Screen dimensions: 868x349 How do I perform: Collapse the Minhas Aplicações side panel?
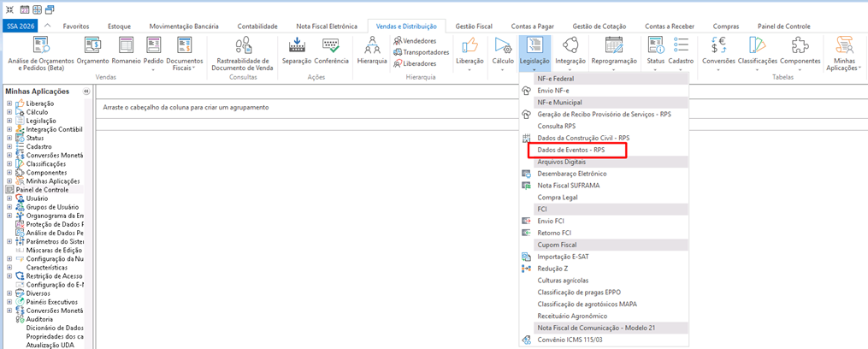pos(86,91)
